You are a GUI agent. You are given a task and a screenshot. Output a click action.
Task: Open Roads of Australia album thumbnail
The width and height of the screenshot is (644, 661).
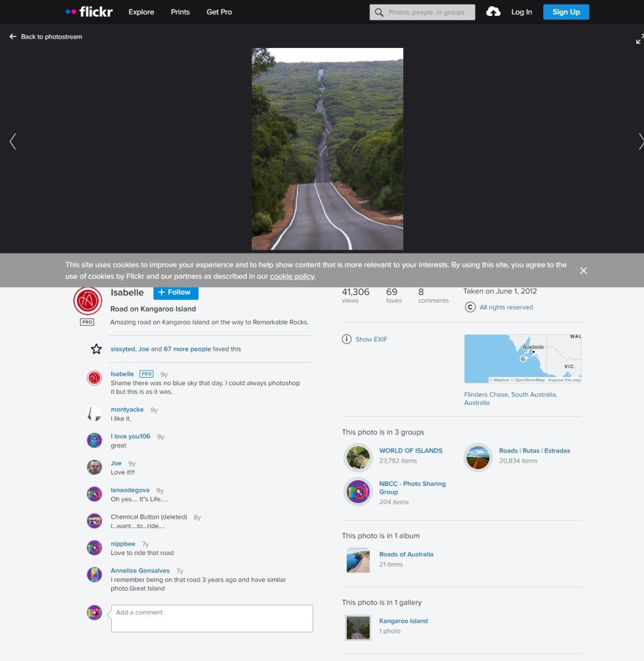[x=358, y=560]
